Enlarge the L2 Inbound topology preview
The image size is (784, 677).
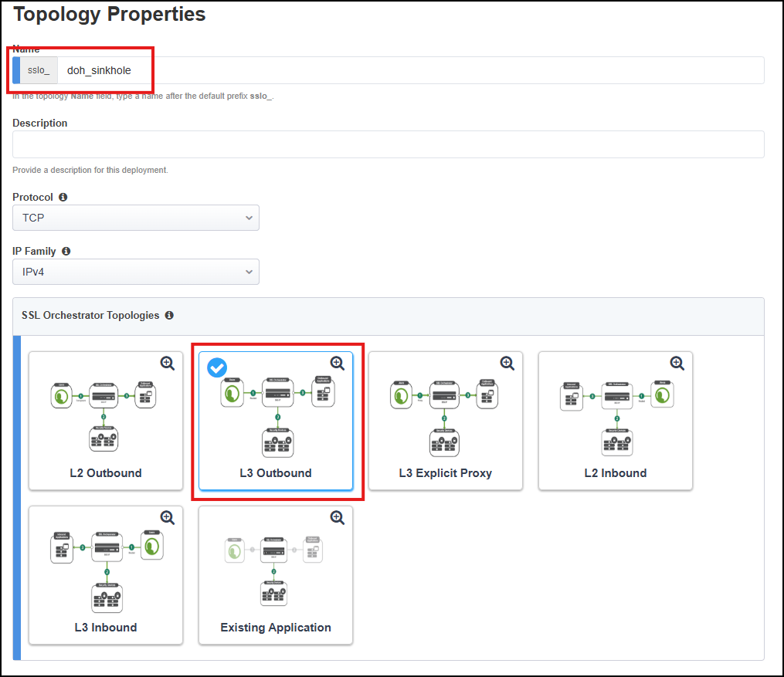677,364
